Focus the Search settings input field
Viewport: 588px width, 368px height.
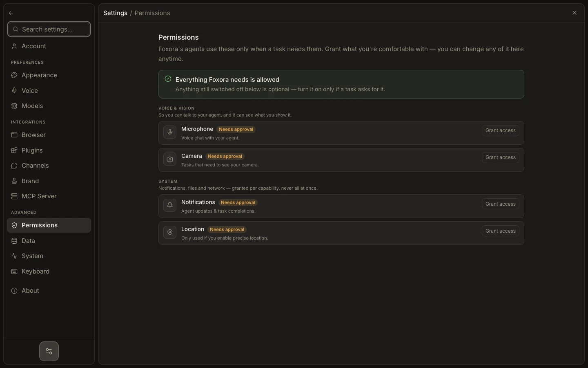(x=49, y=29)
